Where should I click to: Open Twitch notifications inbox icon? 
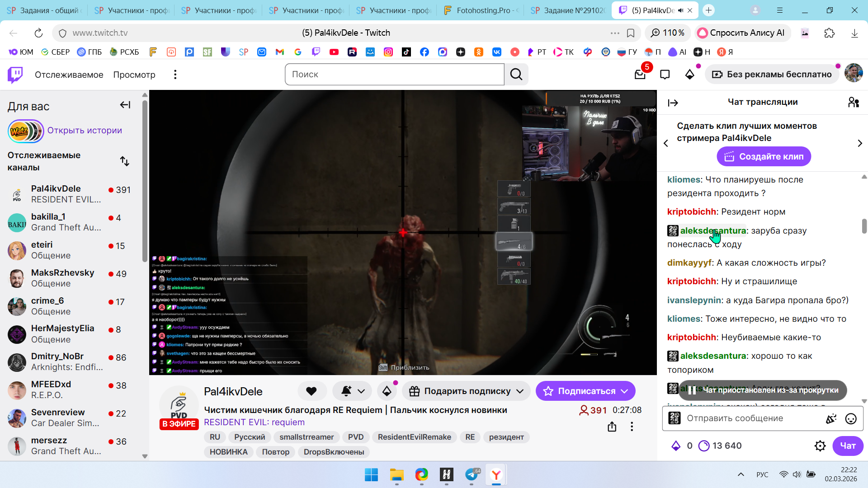pos(640,75)
